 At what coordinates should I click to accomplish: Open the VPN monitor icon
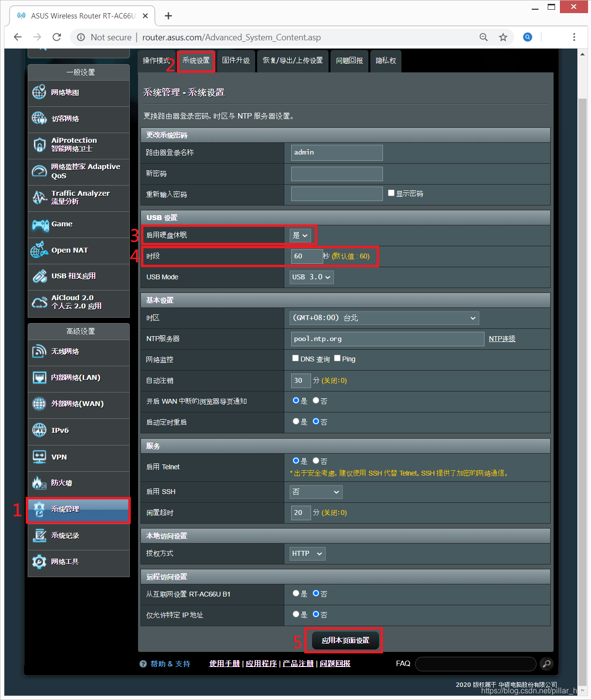tap(39, 457)
